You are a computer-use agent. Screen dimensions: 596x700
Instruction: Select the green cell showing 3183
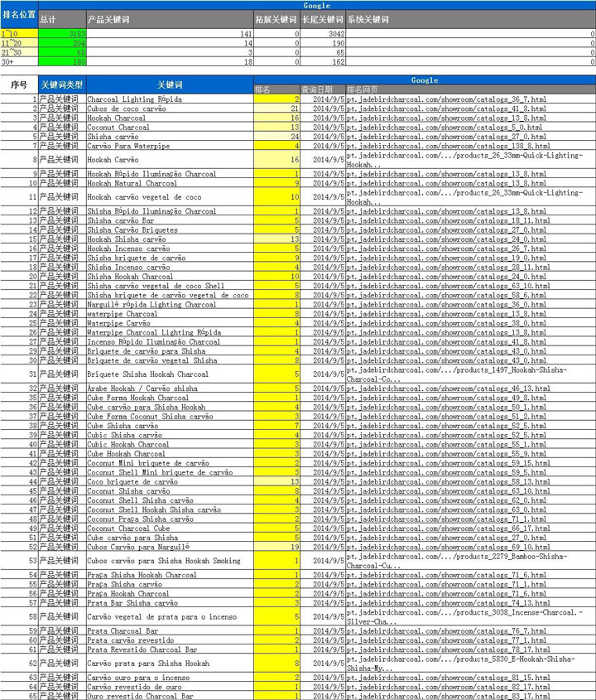[x=61, y=34]
